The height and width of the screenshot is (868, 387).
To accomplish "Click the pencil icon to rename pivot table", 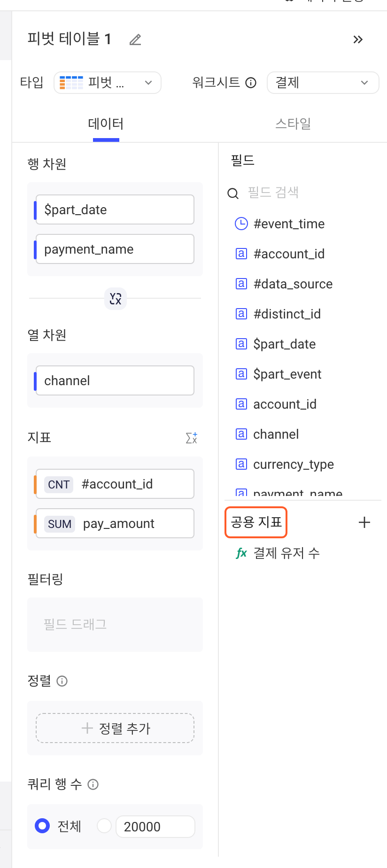I will pyautogui.click(x=135, y=40).
